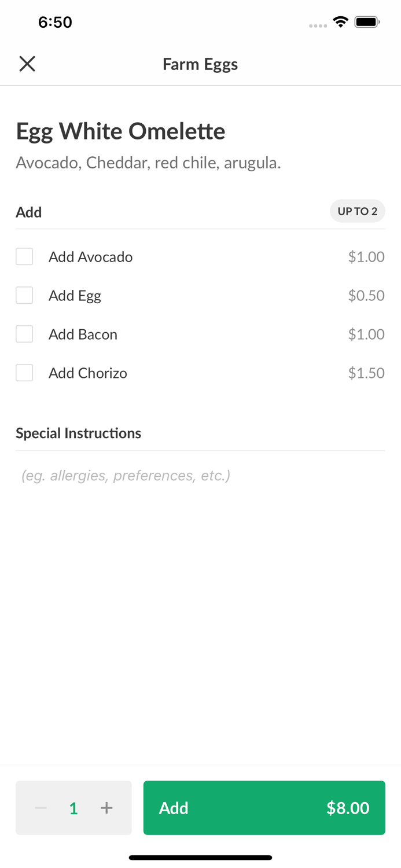Check the Add Chorizo option
This screenshot has width=401, height=868.
coord(24,373)
